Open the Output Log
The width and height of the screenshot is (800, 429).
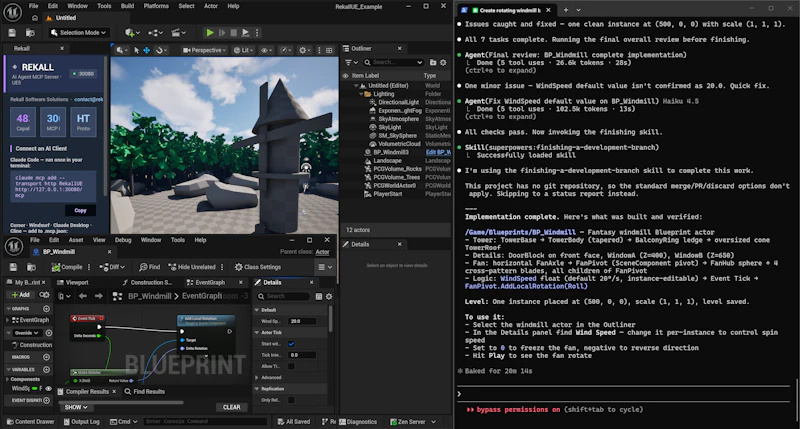pos(82,421)
